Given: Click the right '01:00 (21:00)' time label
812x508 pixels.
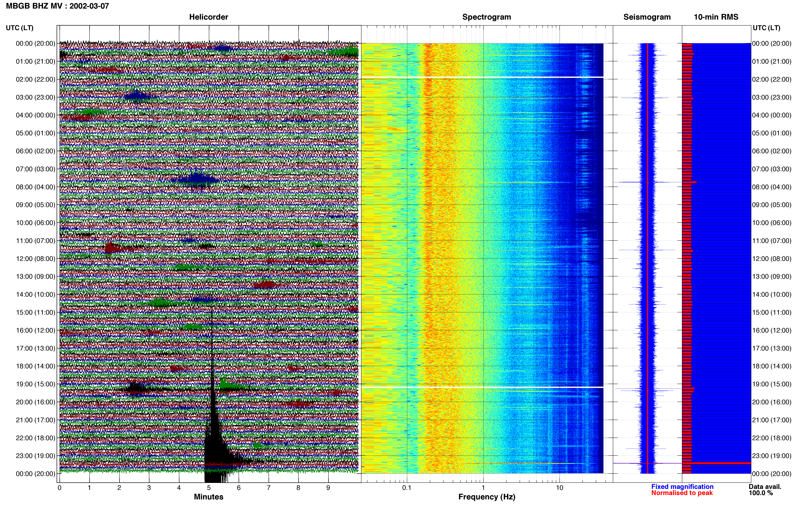Looking at the screenshot, I should [x=772, y=61].
